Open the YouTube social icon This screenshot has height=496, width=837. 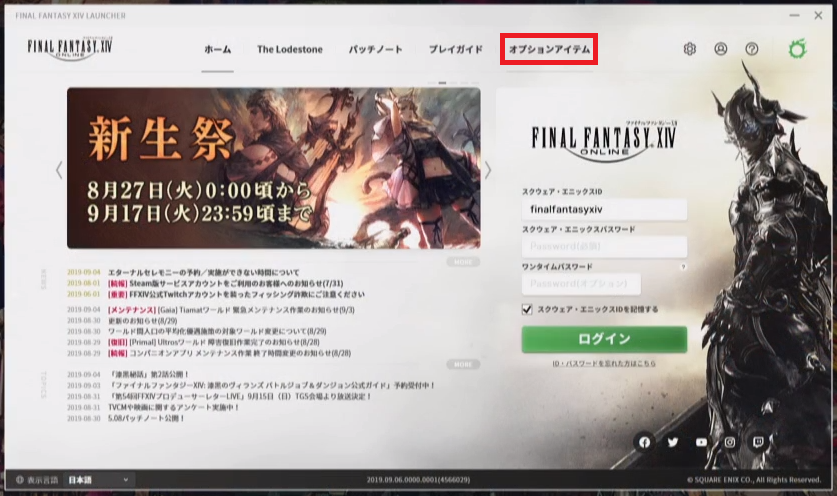coord(701,442)
